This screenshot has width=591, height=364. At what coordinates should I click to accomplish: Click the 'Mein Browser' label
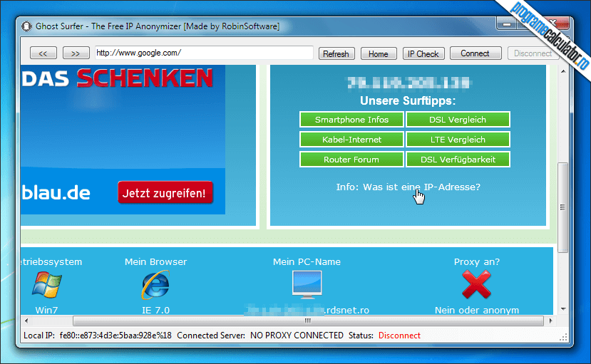155,261
